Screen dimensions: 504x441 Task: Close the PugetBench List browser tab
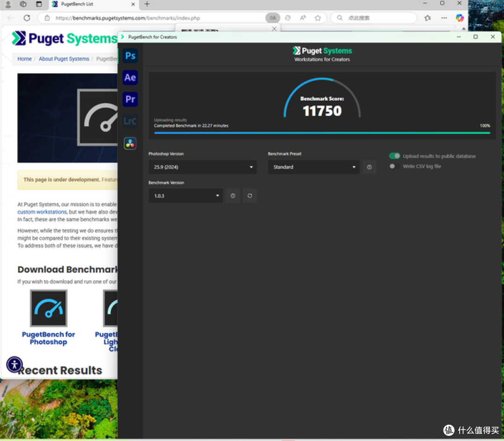[x=133, y=4]
